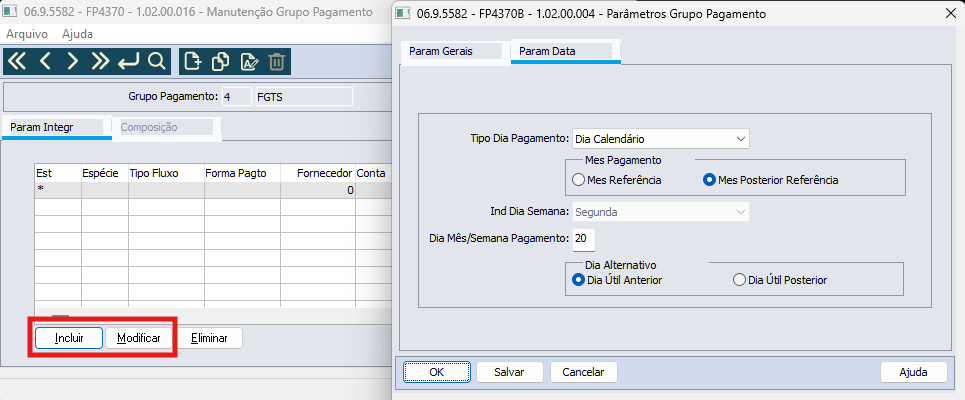Screen dimensions: 965x400
Task: Go to previous record arrow icon
Action: pyautogui.click(x=45, y=62)
